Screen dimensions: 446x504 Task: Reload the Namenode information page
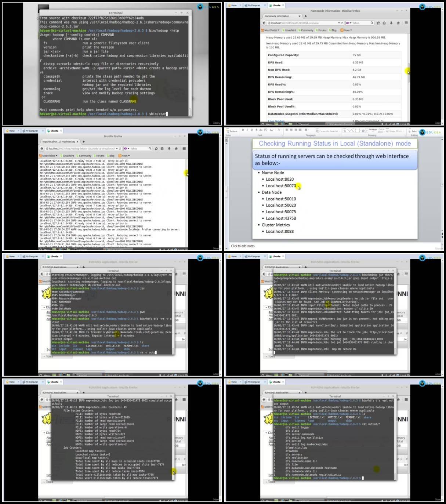pos(342,23)
